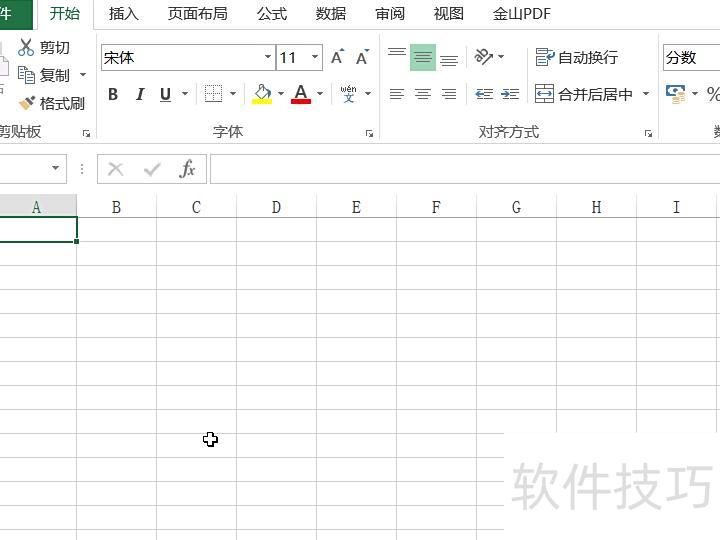Decrease font size with the smaller A icon

[x=362, y=57]
